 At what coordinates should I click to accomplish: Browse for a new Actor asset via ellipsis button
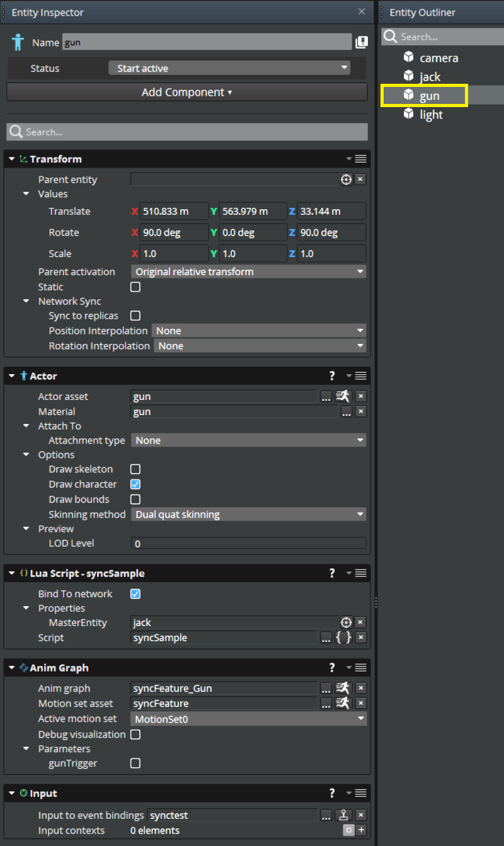click(x=326, y=396)
